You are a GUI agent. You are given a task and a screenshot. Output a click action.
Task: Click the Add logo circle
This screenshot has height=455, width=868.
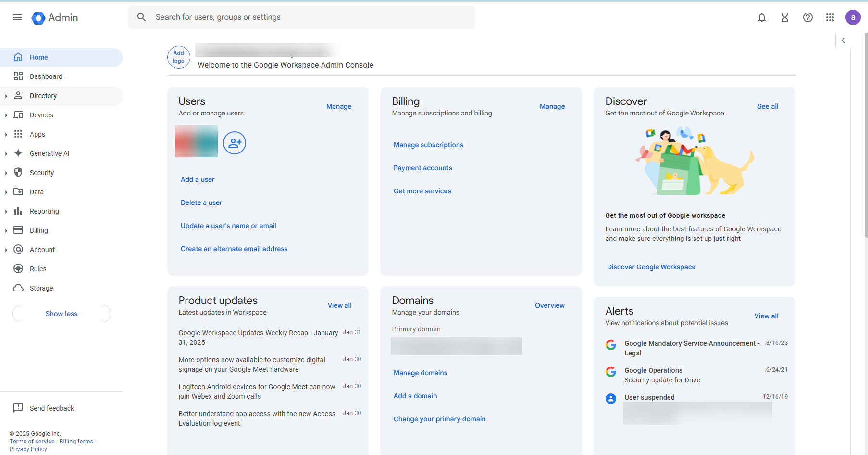tap(178, 57)
